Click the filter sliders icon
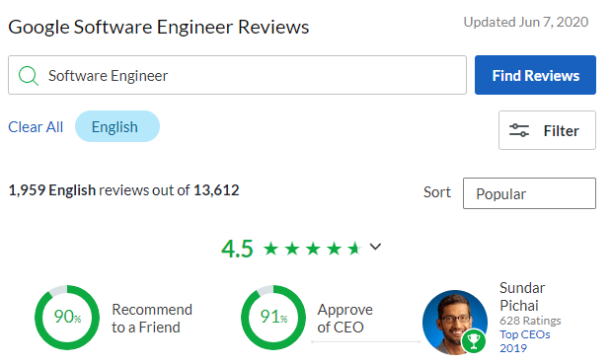The image size is (612, 364). [519, 130]
